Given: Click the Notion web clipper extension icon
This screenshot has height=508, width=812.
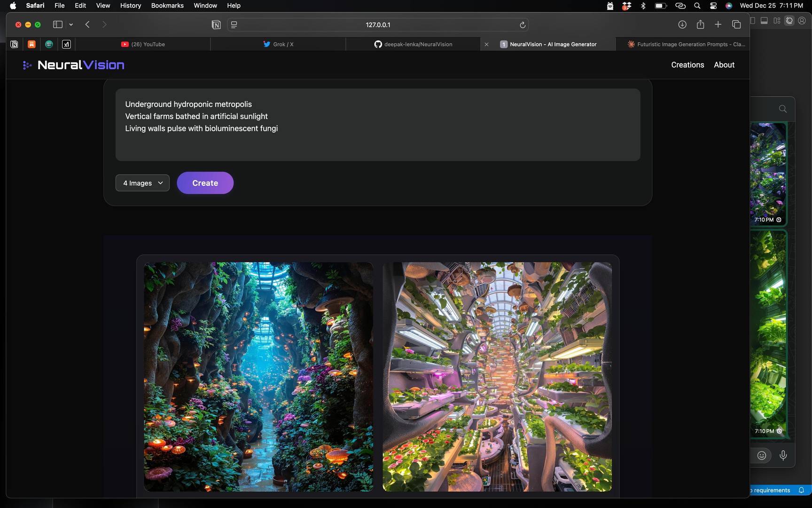Looking at the screenshot, I should coord(216,24).
